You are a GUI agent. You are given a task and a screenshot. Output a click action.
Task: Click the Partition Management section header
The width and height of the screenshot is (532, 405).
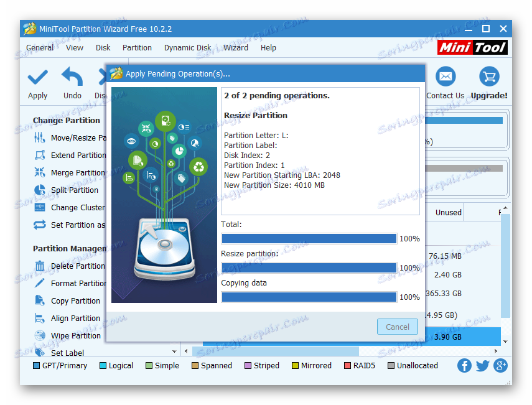(70, 249)
